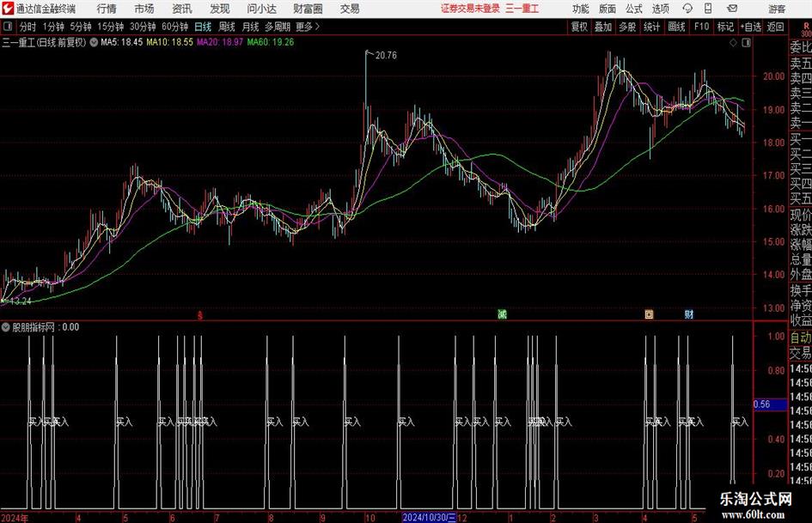Image resolution: width=812 pixels, height=523 pixels.
Task: Click the 标记 mark button
Action: click(725, 27)
